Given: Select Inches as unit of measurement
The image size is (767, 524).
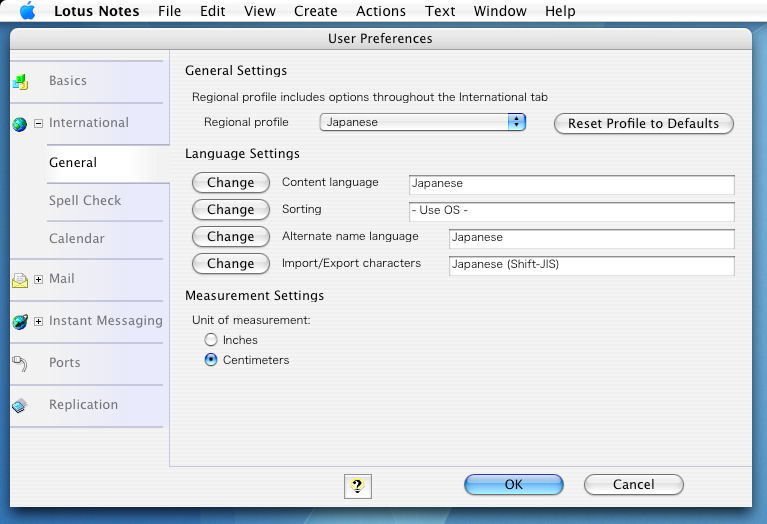Looking at the screenshot, I should pos(211,339).
